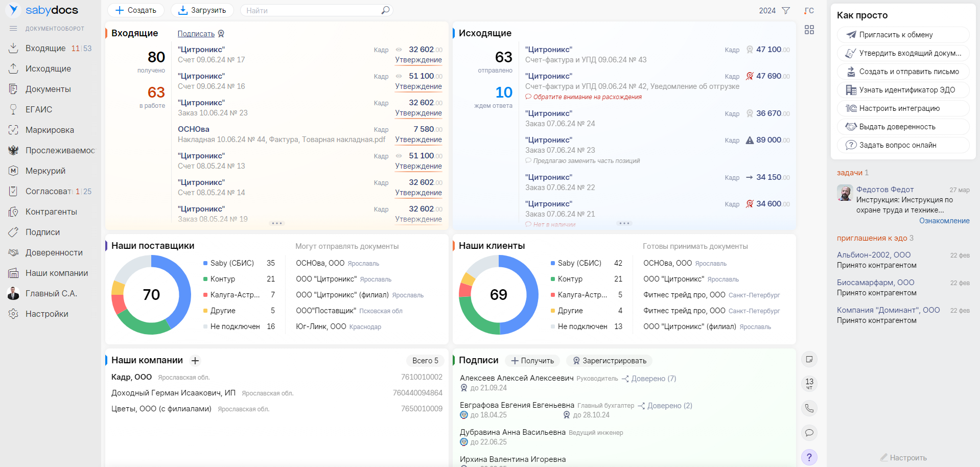980x467 pixels.
Task: Click the phone calls icon
Action: [x=809, y=408]
